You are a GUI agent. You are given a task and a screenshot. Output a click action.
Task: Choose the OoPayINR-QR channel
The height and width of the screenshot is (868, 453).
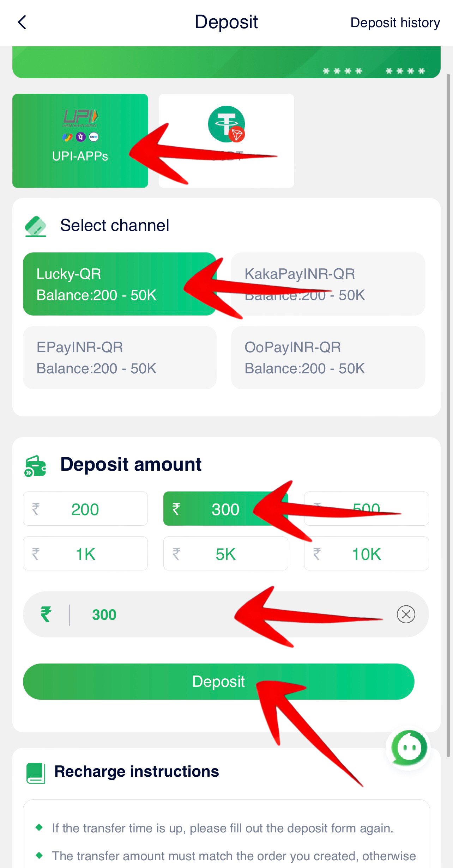[x=328, y=357]
